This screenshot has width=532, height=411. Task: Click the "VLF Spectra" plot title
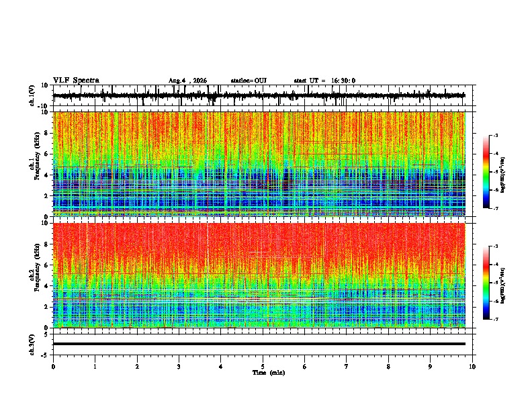[x=76, y=80]
